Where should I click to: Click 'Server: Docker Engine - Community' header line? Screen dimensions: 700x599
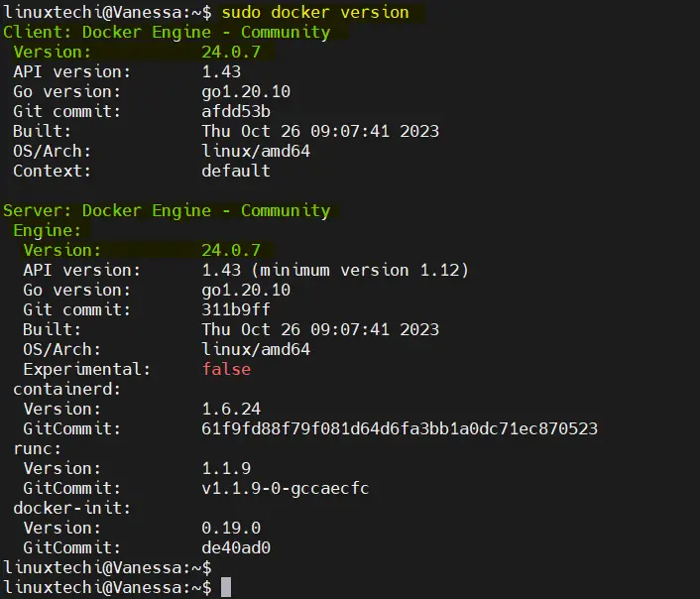pos(167,210)
